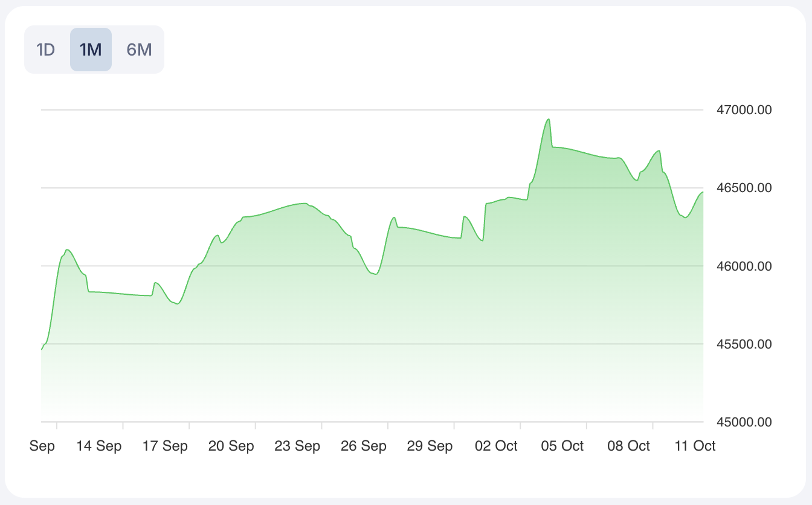This screenshot has width=812, height=505.
Task: Select the 46500.00 price axis label
Action: coord(744,188)
